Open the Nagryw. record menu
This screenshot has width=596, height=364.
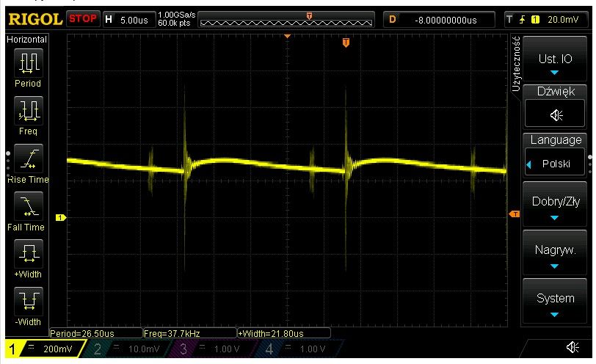[x=555, y=252]
